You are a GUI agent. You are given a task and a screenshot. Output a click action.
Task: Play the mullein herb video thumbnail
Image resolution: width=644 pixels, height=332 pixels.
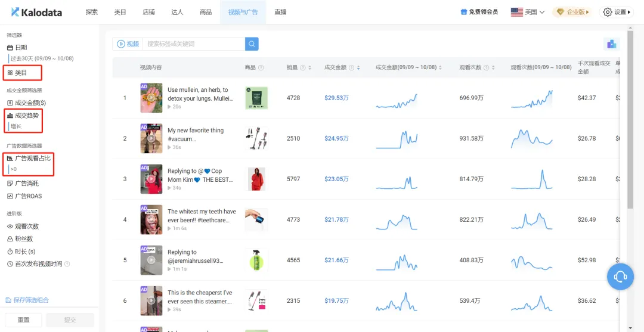151,98
